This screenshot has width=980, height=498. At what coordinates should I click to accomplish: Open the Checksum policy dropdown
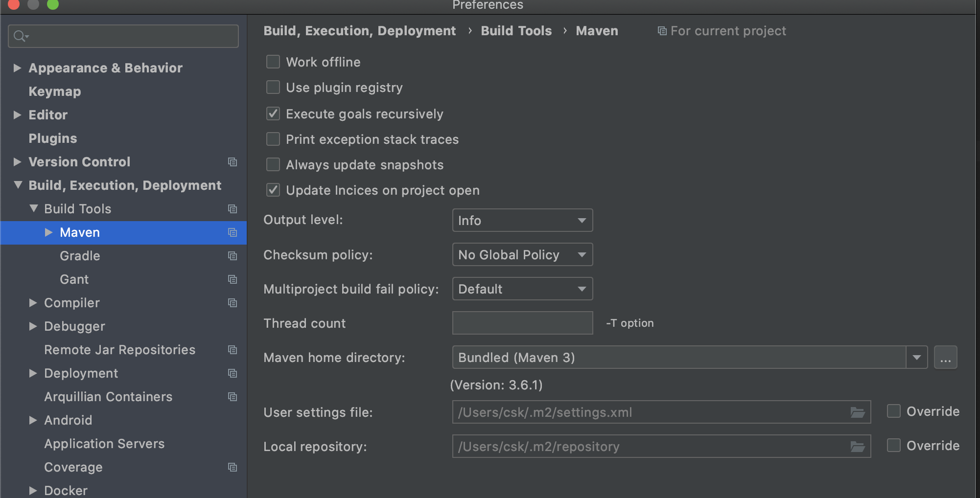click(x=522, y=254)
